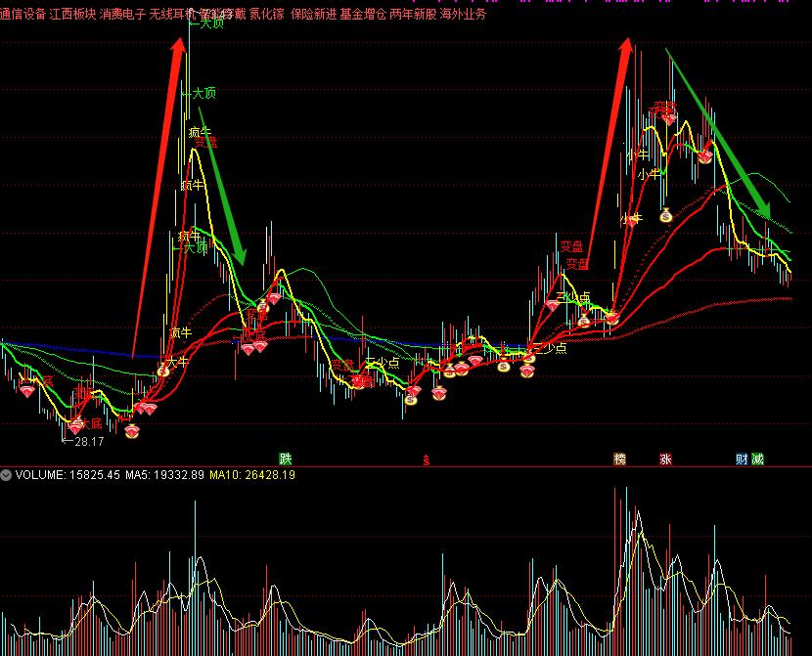Click the money bag icon beside 大牛
The width and height of the screenshot is (812, 656).
click(x=163, y=370)
